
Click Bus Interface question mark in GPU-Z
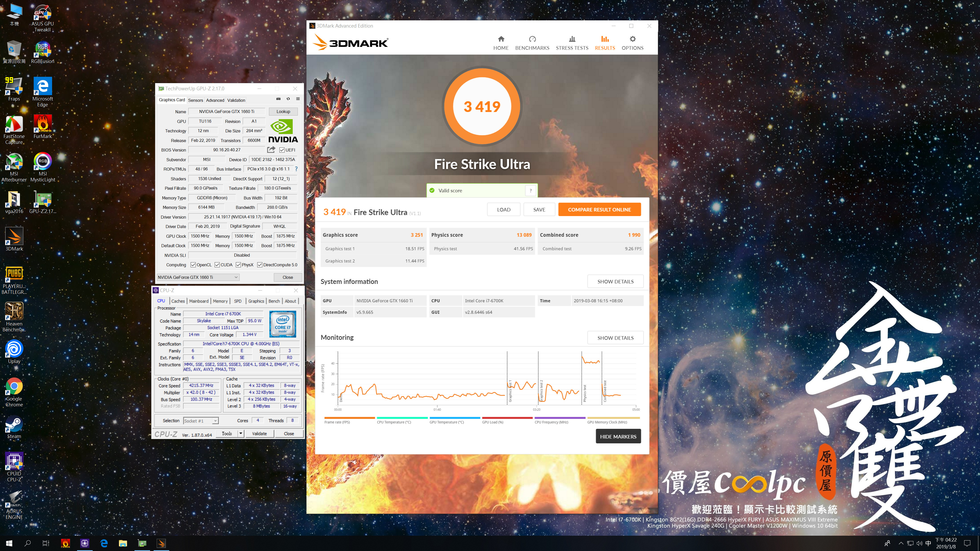click(x=296, y=169)
